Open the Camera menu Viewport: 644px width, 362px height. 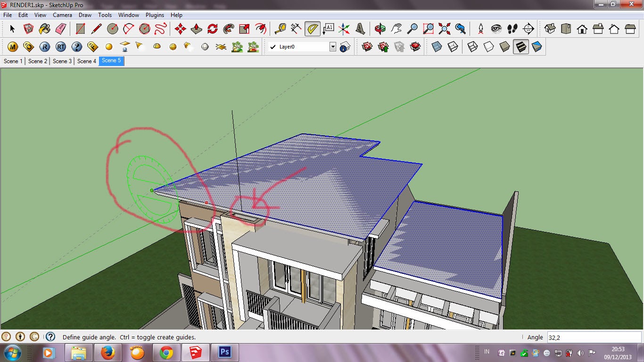[62, 15]
